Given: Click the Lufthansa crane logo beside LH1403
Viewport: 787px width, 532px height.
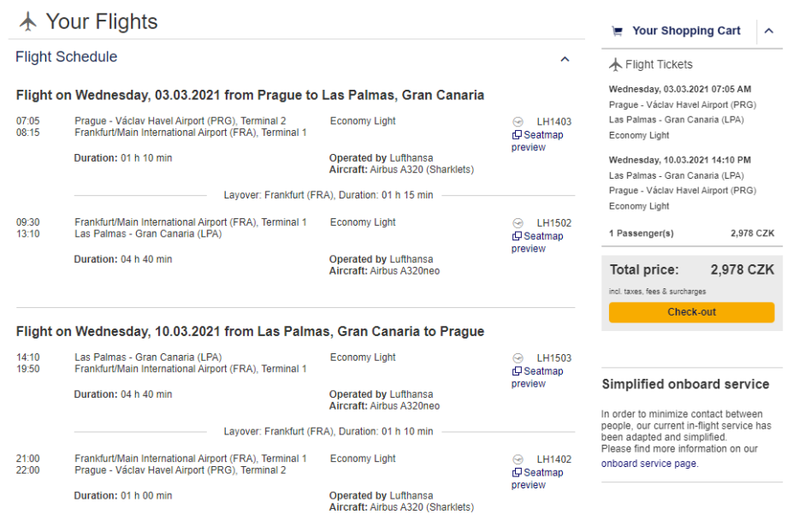Looking at the screenshot, I should pos(518,121).
